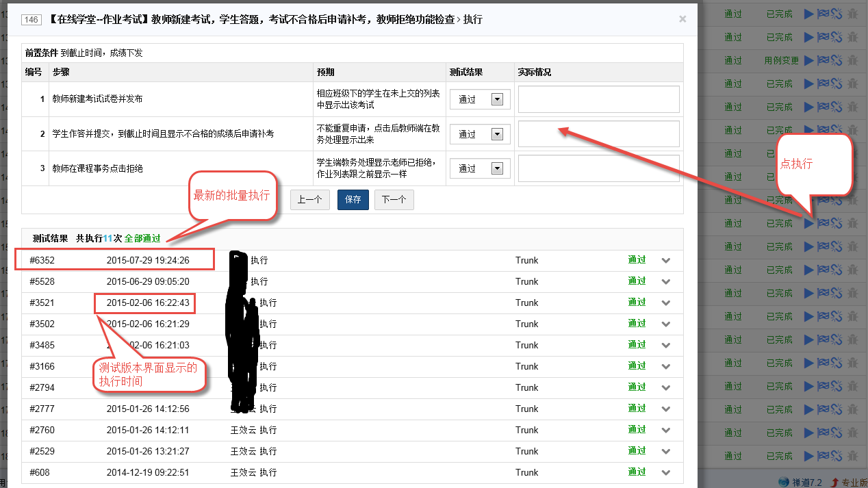
Task: Click 通过 status in the #2529 row
Action: pos(637,451)
